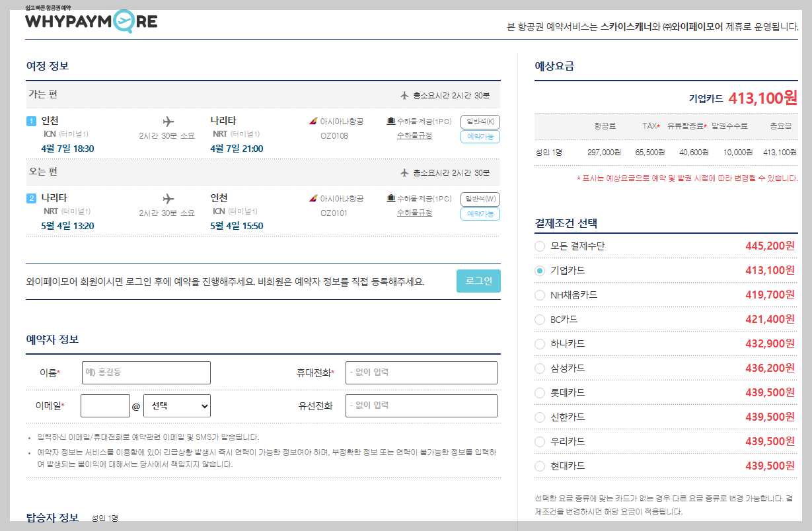Click Asiana Airlines logo for flight OZ0101
The width and height of the screenshot is (812, 531).
(x=313, y=199)
